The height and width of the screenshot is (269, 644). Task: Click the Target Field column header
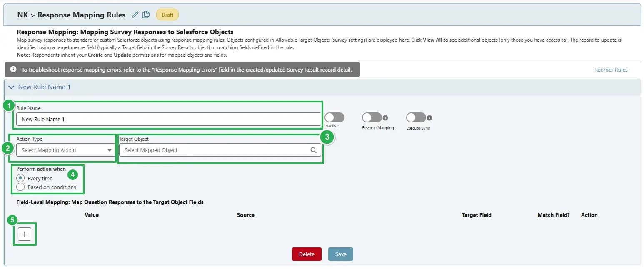tap(477, 215)
